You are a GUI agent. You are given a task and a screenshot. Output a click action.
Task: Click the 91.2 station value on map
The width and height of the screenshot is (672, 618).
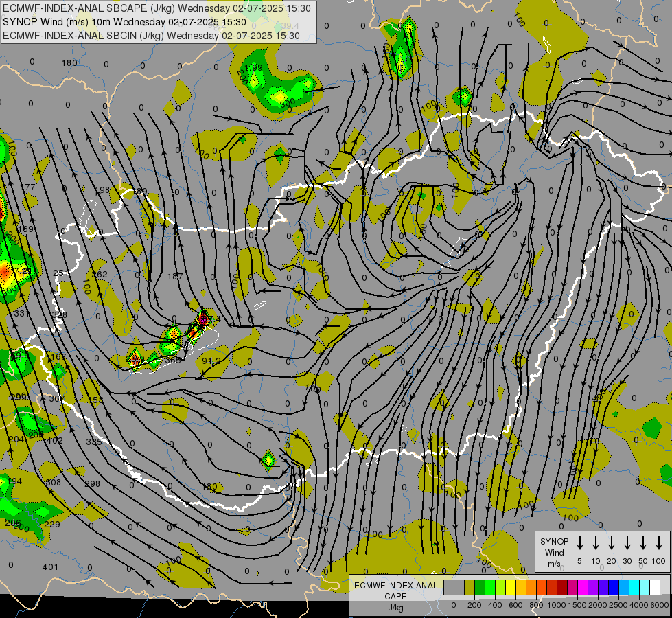point(211,360)
